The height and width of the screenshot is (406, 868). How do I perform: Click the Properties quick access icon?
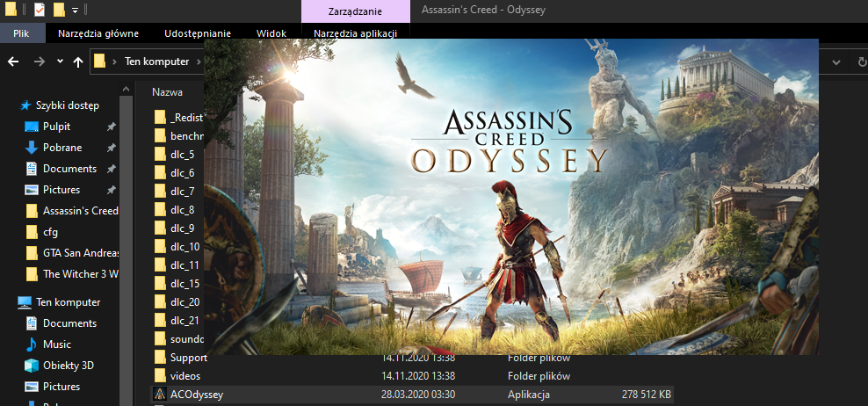click(40, 10)
